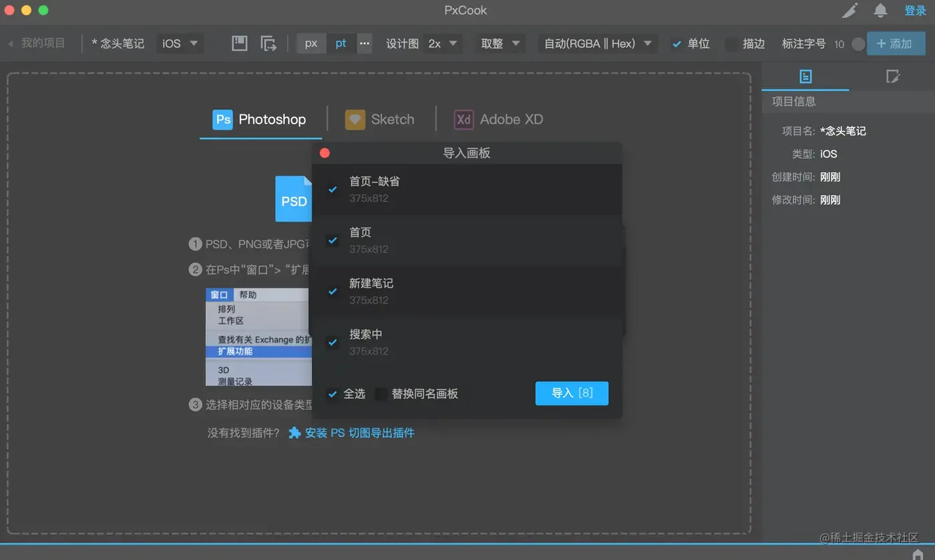935x560 pixels.
Task: Open the 取整 rounding dropdown
Action: coord(501,43)
